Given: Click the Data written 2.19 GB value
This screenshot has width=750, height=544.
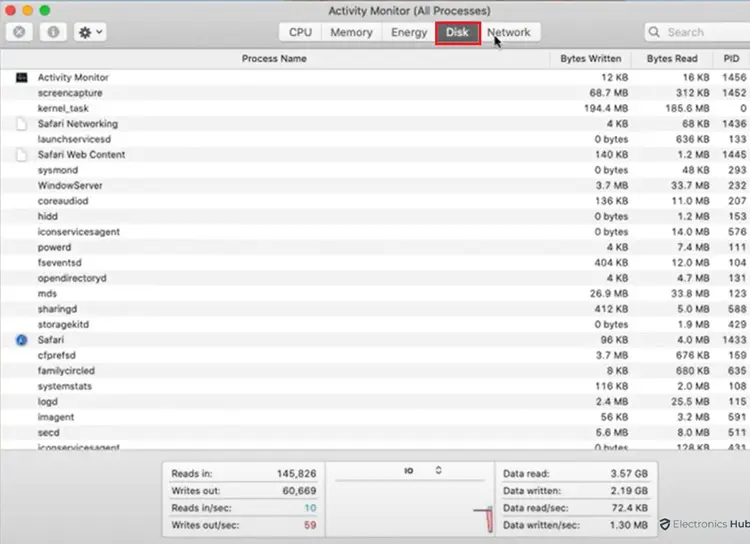Looking at the screenshot, I should click(x=629, y=491).
